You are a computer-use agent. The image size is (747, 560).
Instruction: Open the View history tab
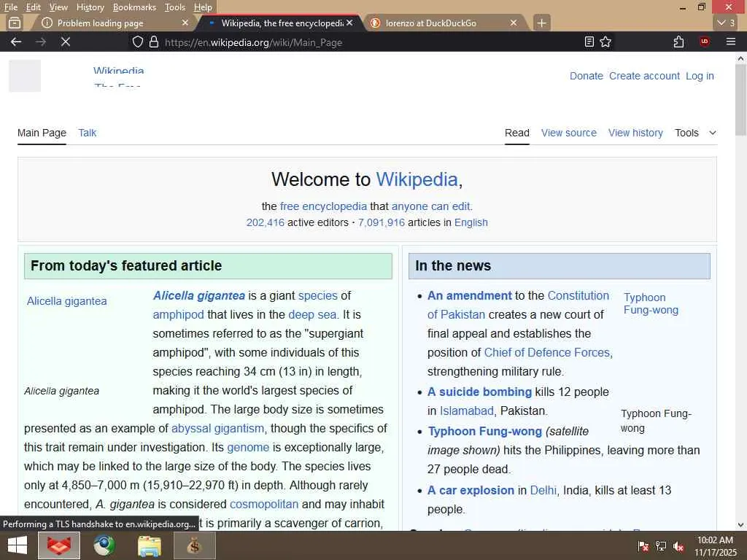click(x=635, y=133)
